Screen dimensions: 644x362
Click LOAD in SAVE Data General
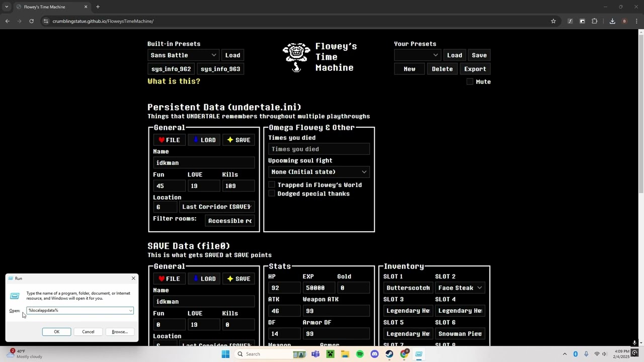tap(204, 279)
